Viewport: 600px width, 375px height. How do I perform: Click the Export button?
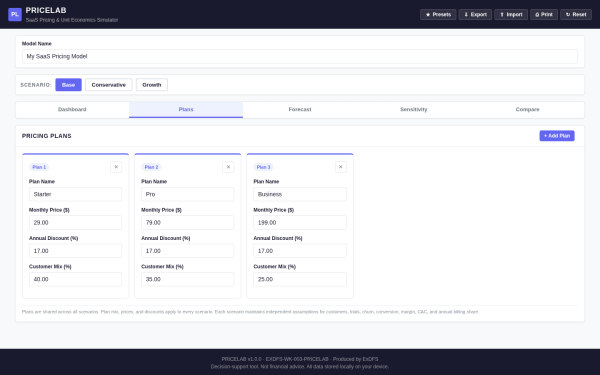(x=475, y=15)
